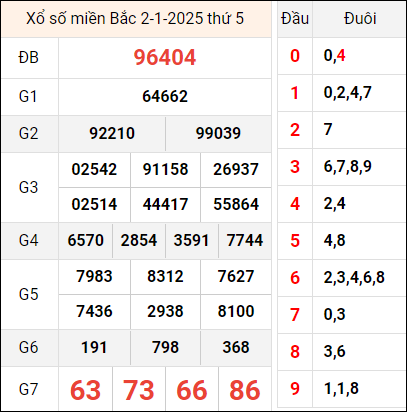Click the Đuôi column header

360,19
